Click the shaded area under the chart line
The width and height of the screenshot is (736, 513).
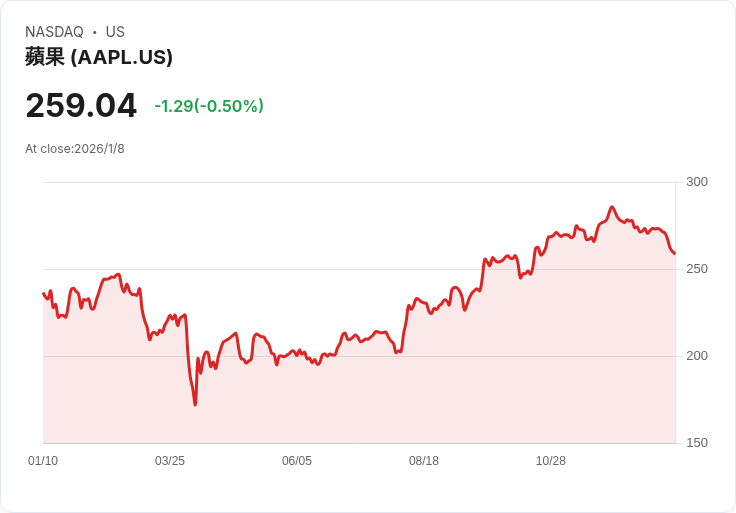pos(359,399)
